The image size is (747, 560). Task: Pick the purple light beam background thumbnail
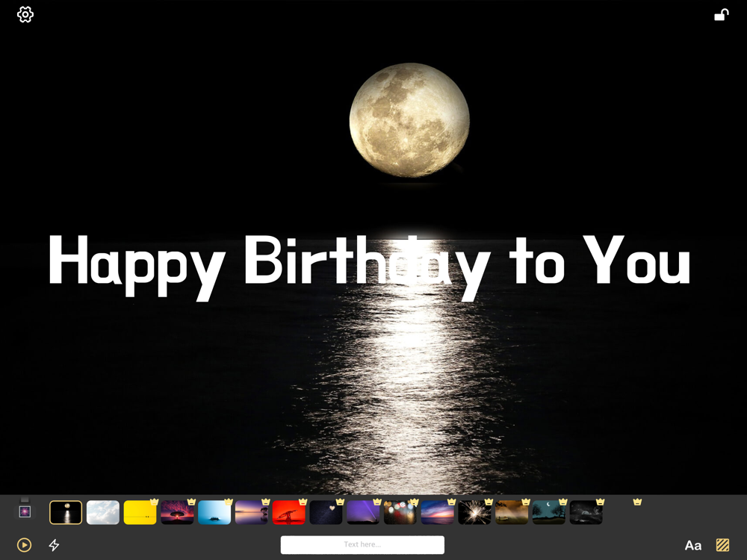pyautogui.click(x=363, y=512)
